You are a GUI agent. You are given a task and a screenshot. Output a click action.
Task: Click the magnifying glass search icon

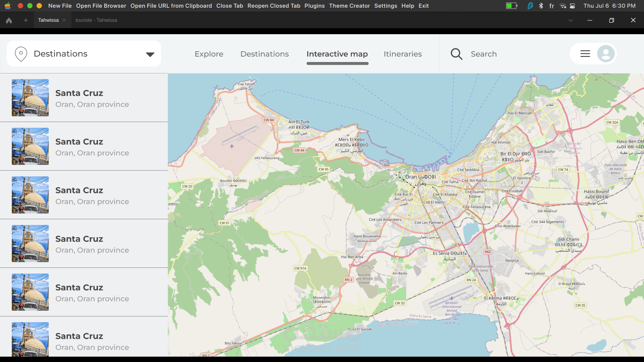[456, 54]
